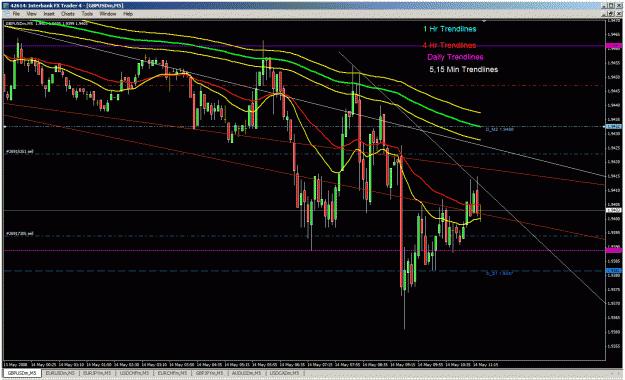Click the chart shift triangle marker at top
This screenshot has height=380, width=625.
pos(484,21)
